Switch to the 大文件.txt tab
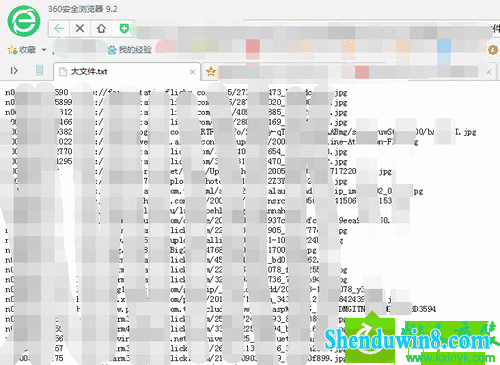The image size is (500, 365). click(x=127, y=71)
